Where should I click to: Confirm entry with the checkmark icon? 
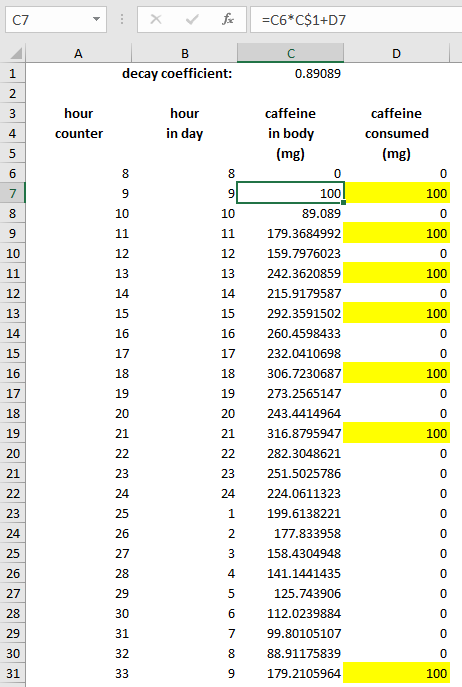(x=192, y=19)
